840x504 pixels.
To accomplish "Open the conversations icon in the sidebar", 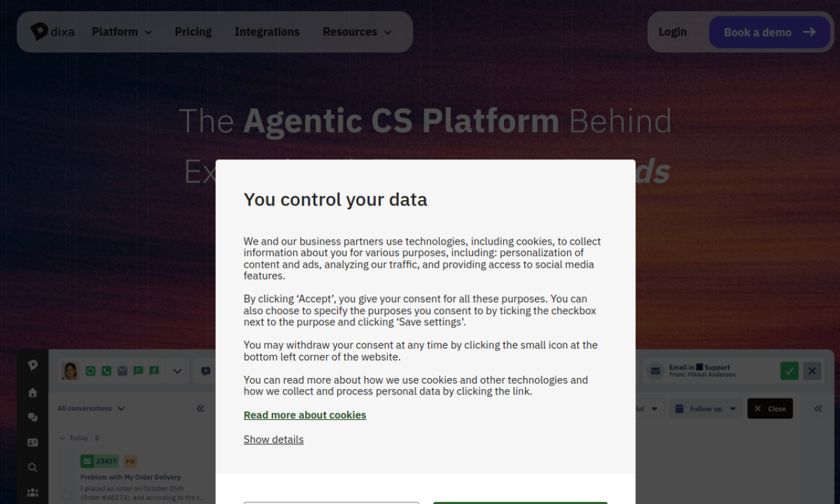I will pyautogui.click(x=33, y=417).
